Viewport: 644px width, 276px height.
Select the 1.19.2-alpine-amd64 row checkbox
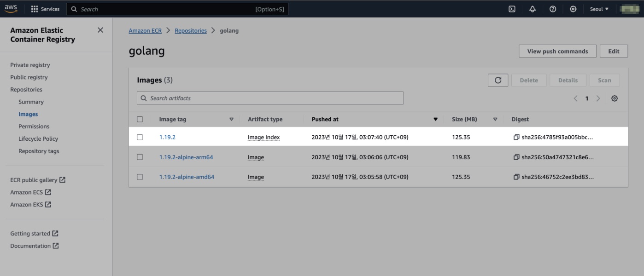click(140, 177)
